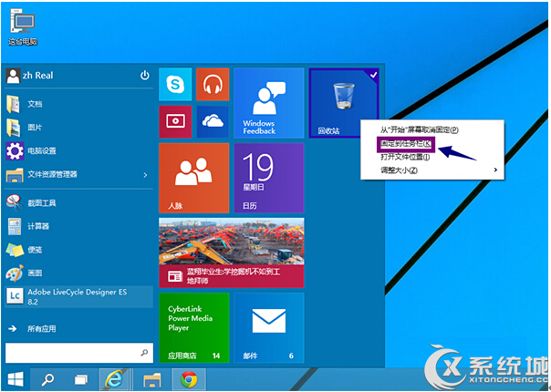Screen dimensions: 551x392
Task: Select 固定到任务栏 in context menu
Action: tap(407, 144)
